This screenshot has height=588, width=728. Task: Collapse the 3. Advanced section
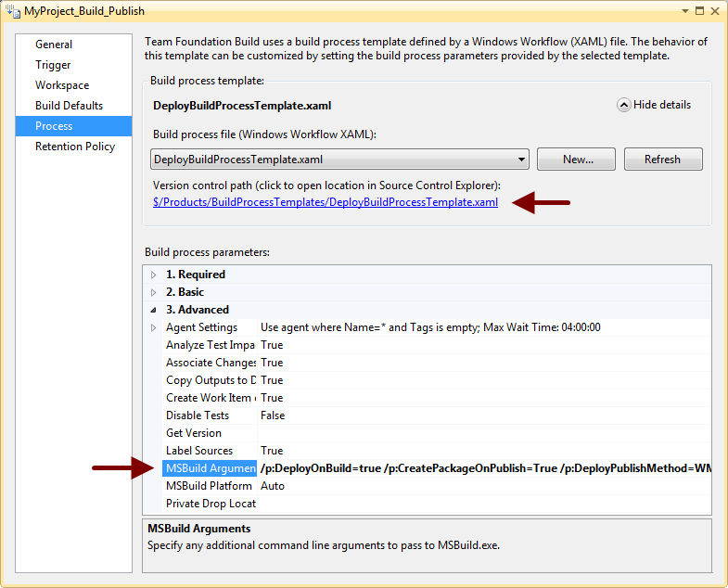(153, 310)
